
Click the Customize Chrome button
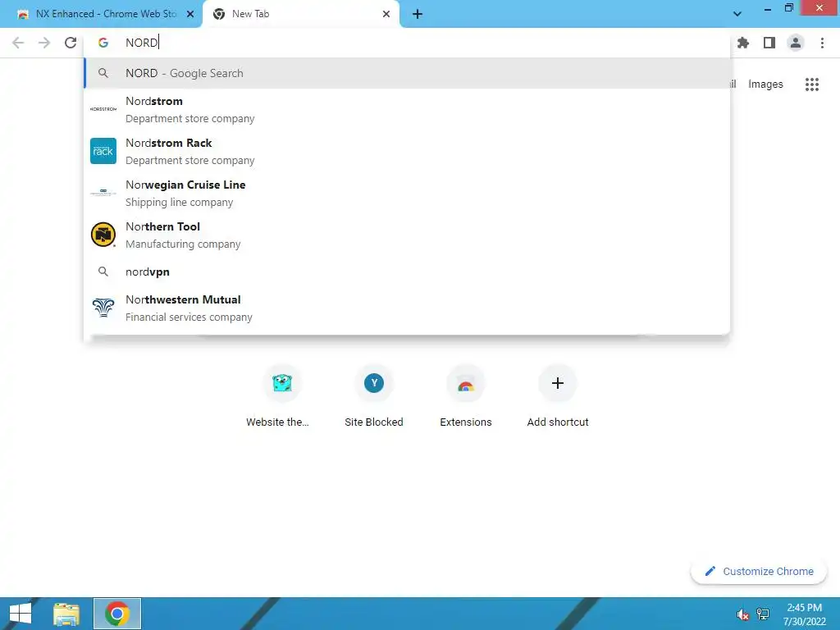[x=759, y=572]
